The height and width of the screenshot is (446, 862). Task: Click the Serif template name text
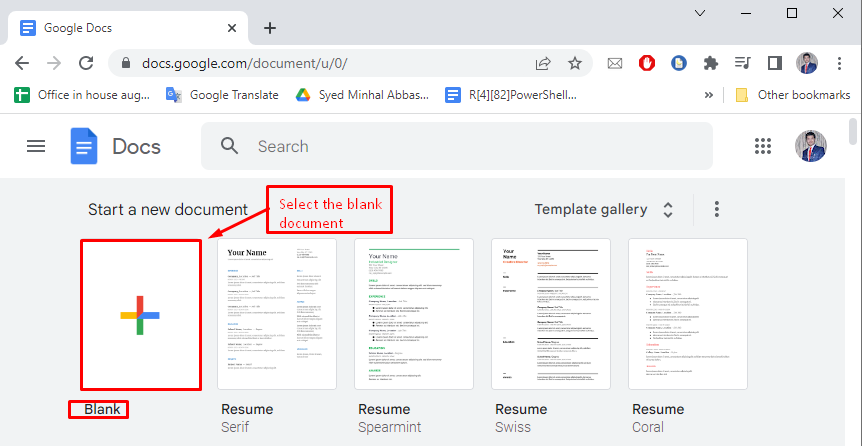[x=235, y=427]
